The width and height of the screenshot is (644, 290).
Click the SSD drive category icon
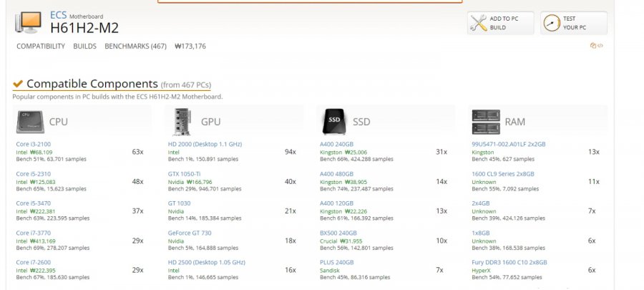(334, 122)
